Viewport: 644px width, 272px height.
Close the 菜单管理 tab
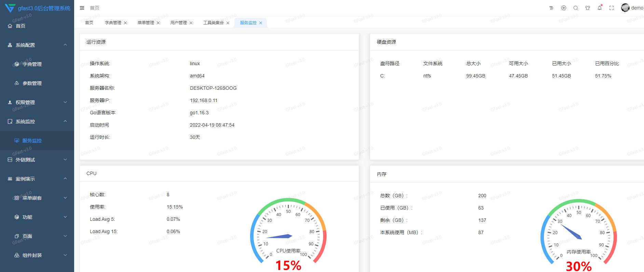coord(158,23)
